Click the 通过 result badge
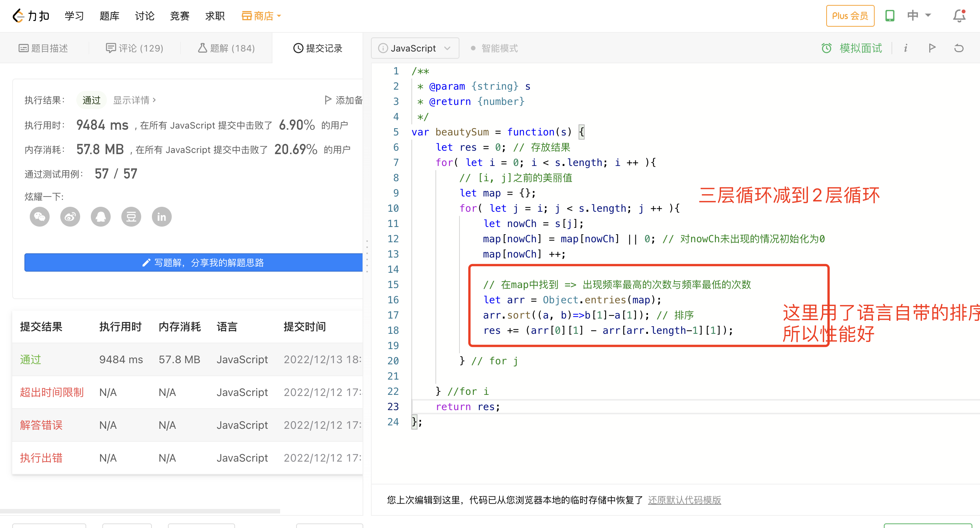 point(92,100)
